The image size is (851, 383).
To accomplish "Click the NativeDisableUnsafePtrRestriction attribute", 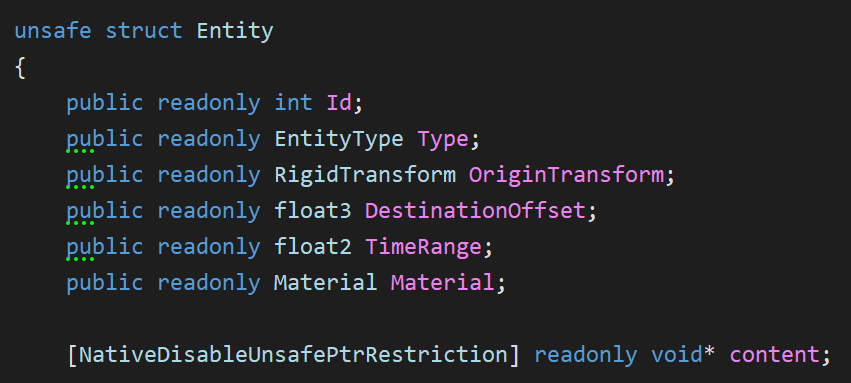I will coord(293,354).
